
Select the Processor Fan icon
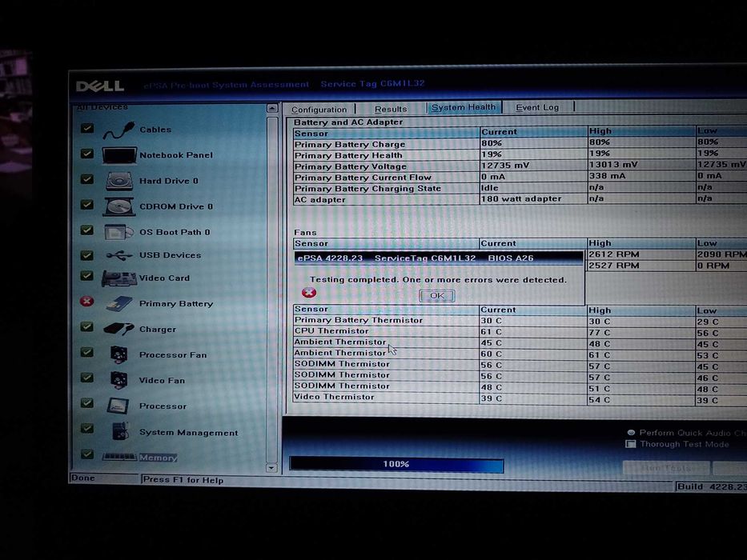click(x=118, y=354)
